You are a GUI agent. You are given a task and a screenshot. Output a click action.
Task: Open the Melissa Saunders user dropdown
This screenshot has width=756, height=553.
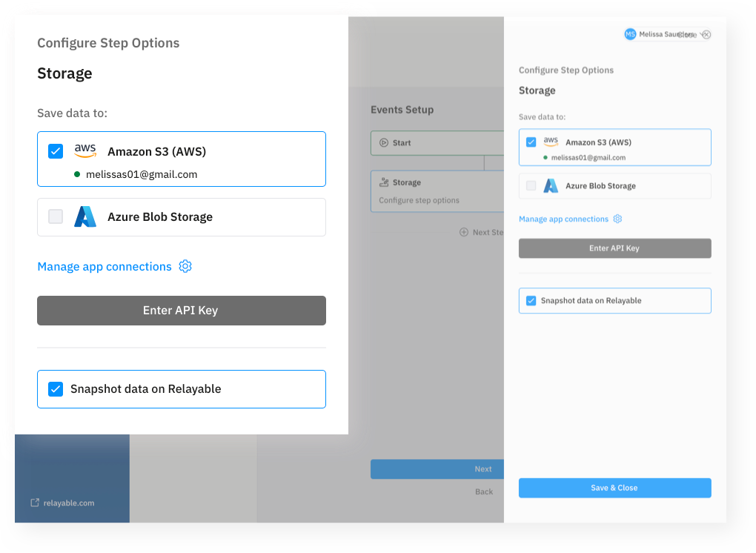tap(667, 34)
